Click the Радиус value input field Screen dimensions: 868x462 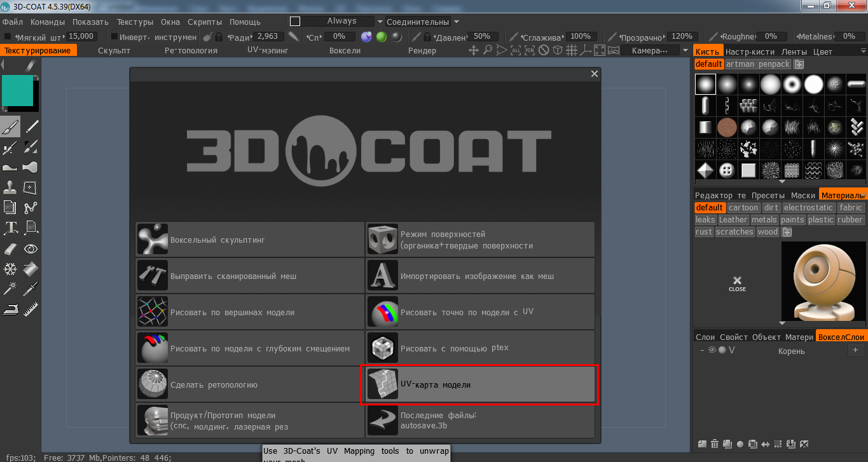click(x=268, y=37)
